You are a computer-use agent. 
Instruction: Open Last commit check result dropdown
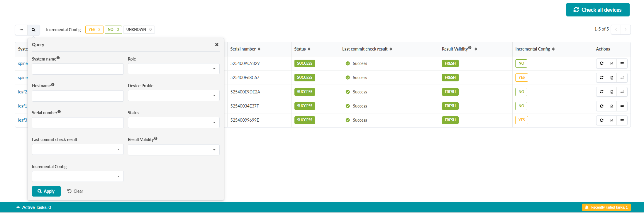78,149
